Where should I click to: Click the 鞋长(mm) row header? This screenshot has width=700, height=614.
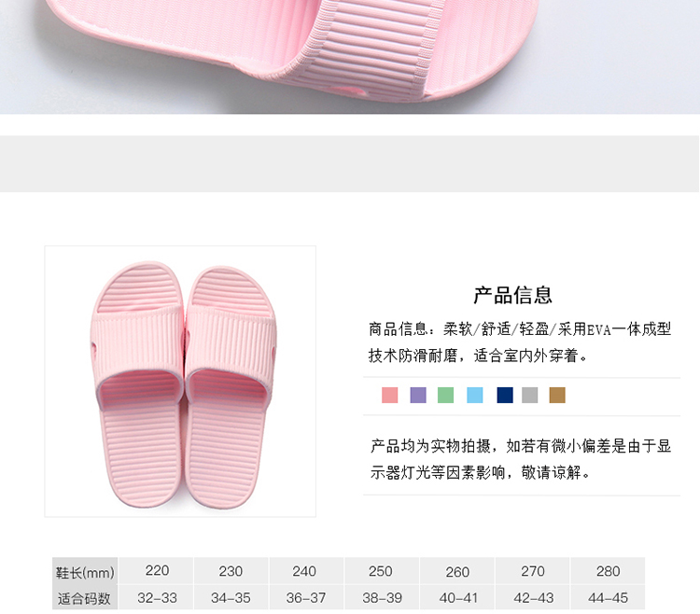(85, 572)
